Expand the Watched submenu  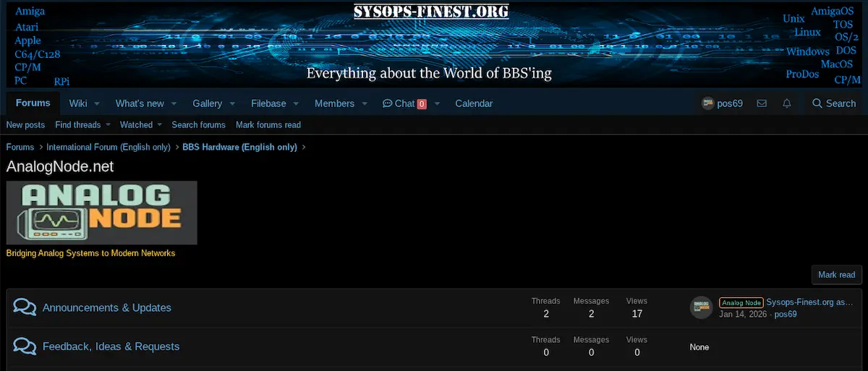(x=159, y=125)
